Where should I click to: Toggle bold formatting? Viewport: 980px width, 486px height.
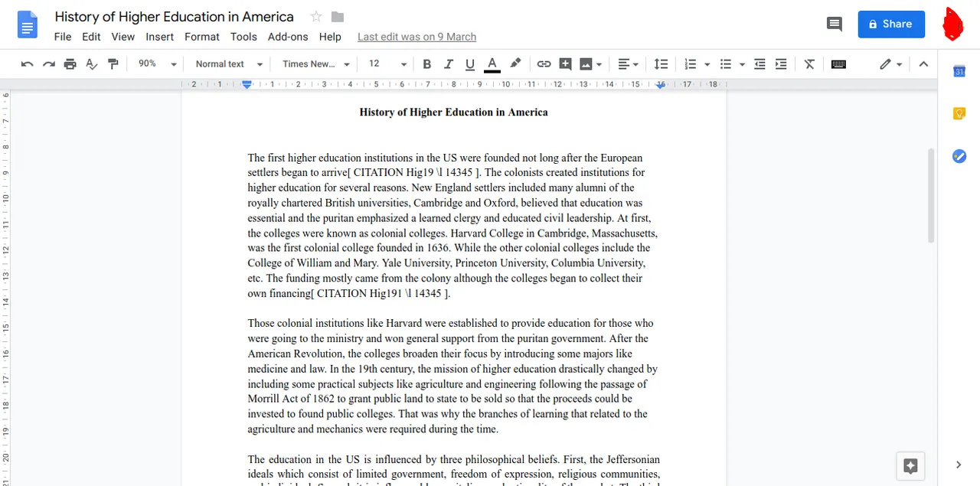(427, 64)
